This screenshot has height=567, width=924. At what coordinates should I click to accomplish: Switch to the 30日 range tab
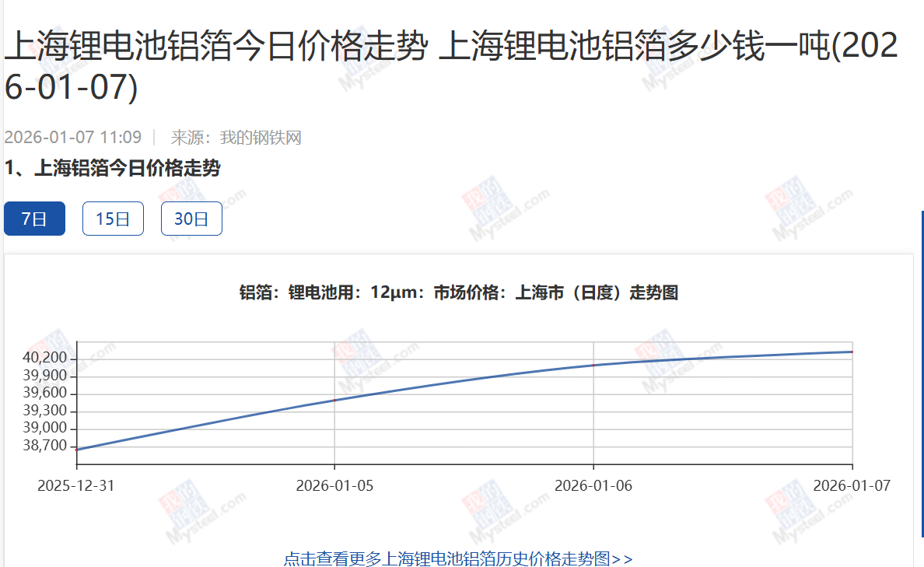[x=191, y=219]
